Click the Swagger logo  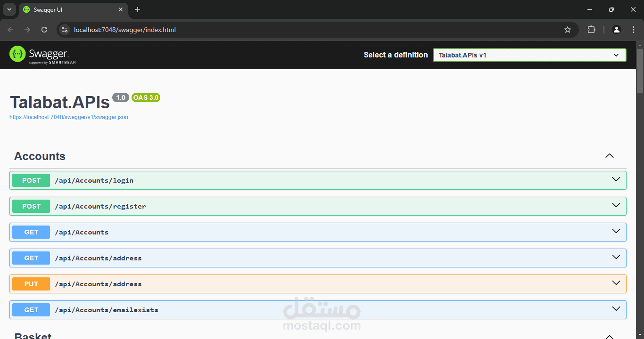[42, 55]
